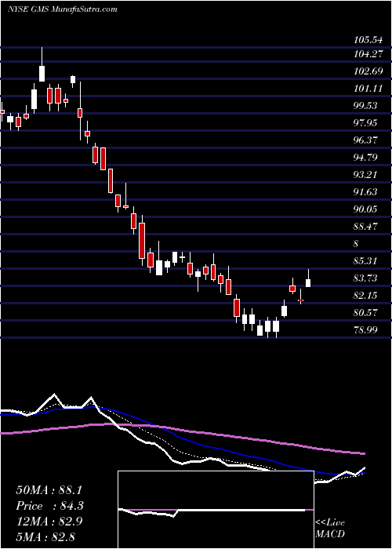The image size is (392, 549).
Task: Click inside the MACD inset panel
Action: coord(216,510)
